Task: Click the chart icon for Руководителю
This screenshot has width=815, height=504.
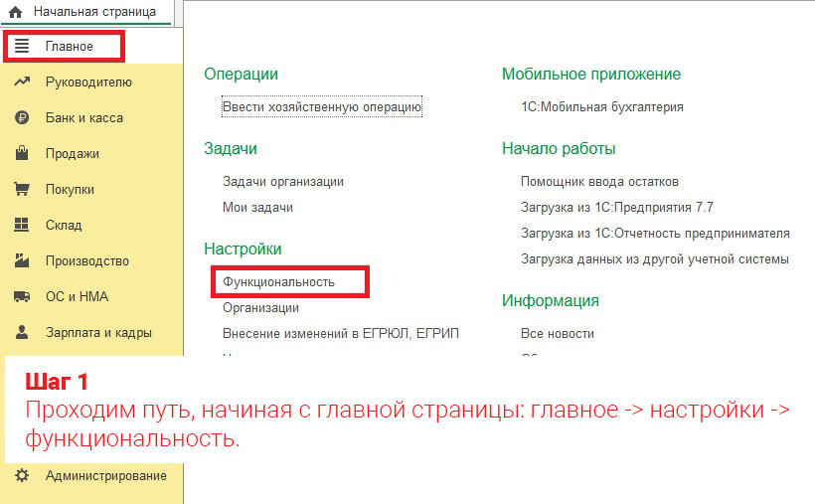Action: click(22, 82)
